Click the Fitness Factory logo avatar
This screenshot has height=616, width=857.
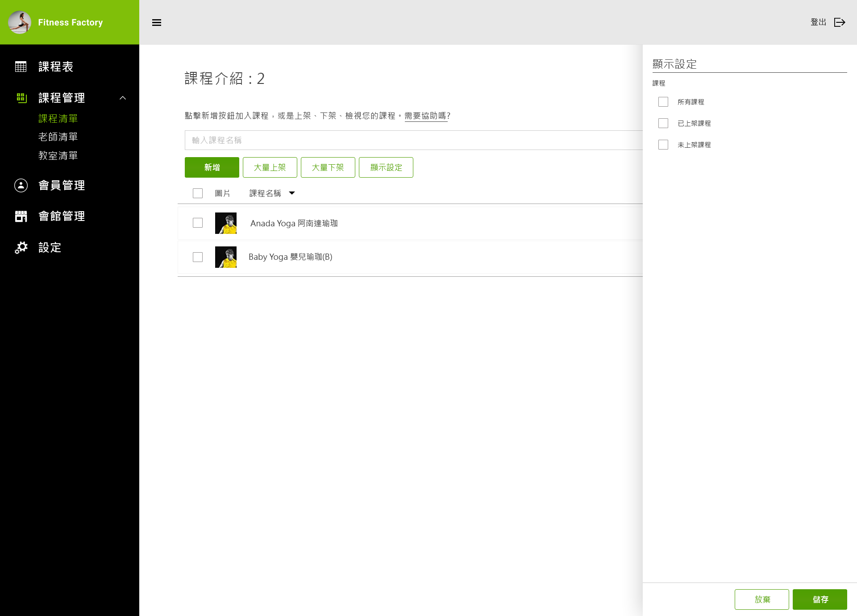click(x=20, y=22)
